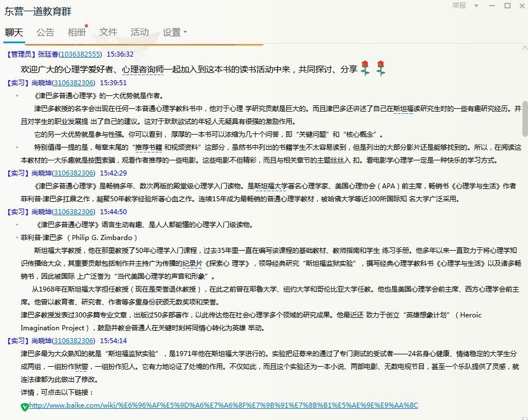Click the underlined 斯坦福大学 keyword in the 15:42:29 message
This screenshot has height=420, width=528.
(x=271, y=186)
